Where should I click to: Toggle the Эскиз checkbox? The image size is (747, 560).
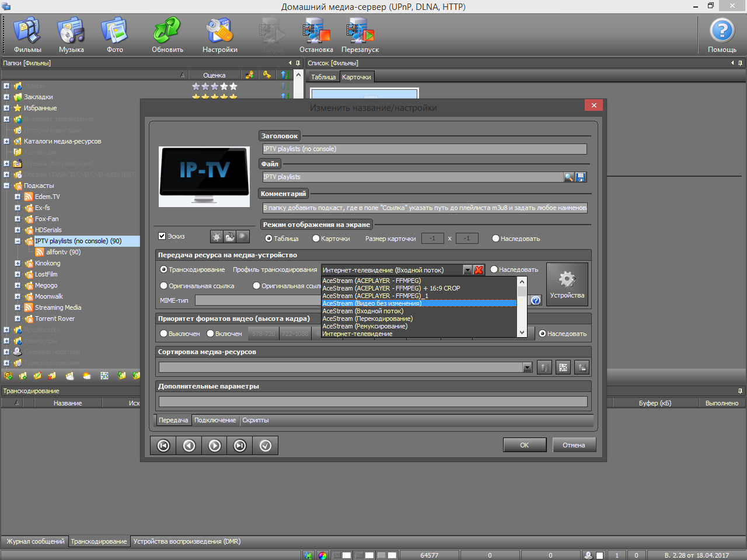[162, 236]
